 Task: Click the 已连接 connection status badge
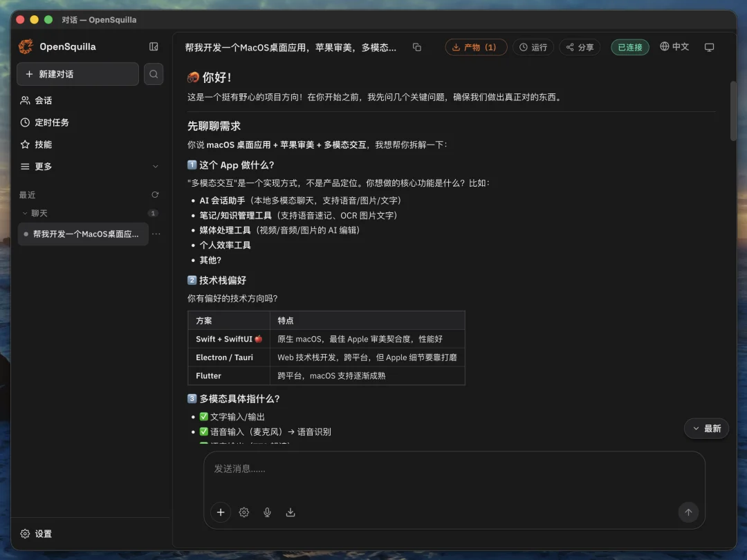pyautogui.click(x=630, y=47)
